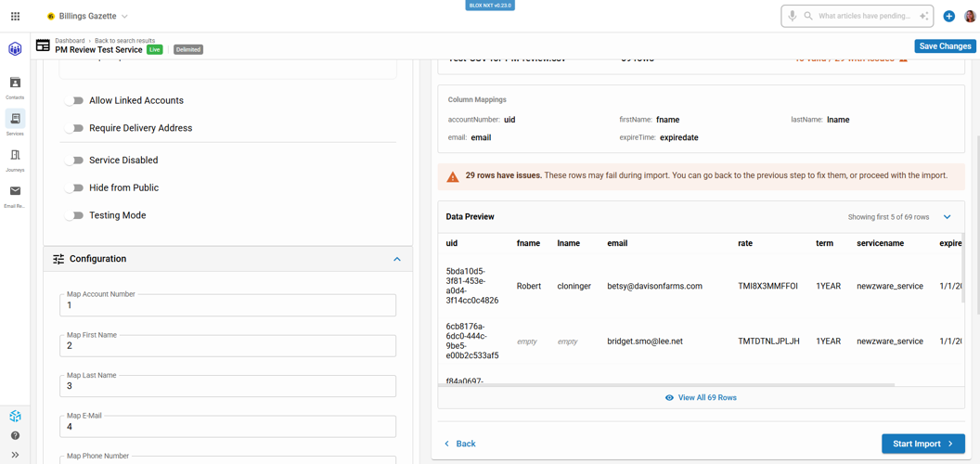Click the BLOX cube icon in sidebar

pyautogui.click(x=15, y=416)
